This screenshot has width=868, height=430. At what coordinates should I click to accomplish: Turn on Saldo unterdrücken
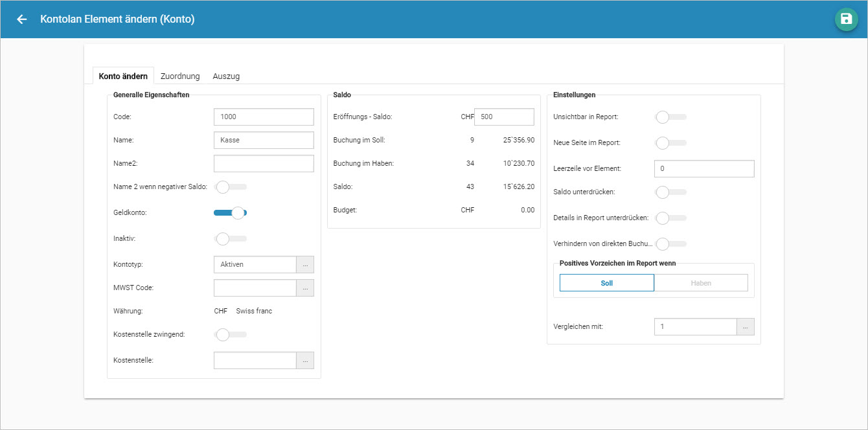pyautogui.click(x=670, y=192)
